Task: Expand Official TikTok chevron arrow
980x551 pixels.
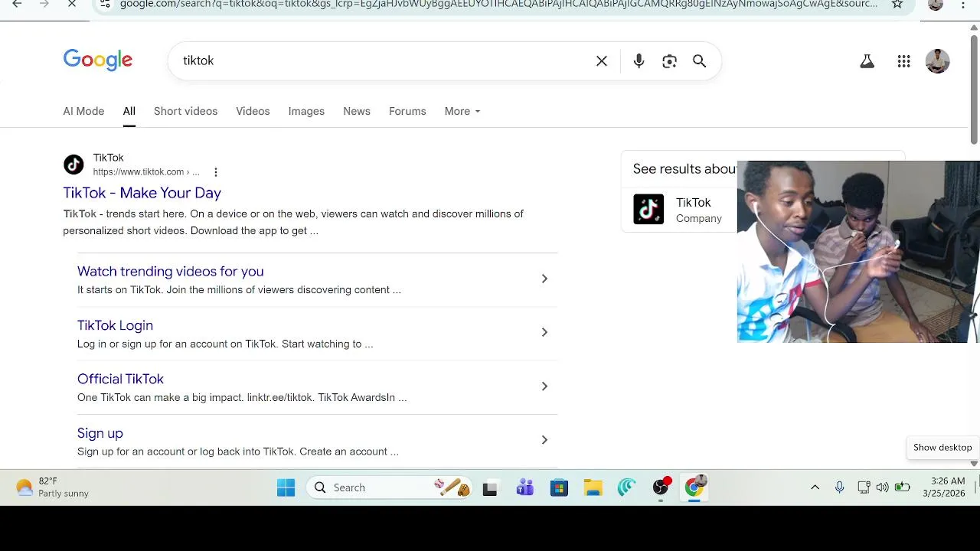Action: 544,386
